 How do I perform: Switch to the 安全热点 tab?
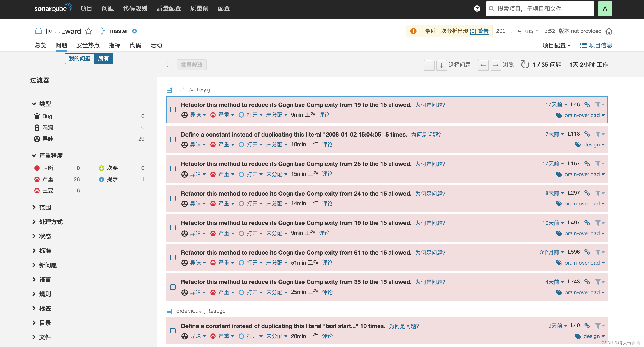click(88, 46)
